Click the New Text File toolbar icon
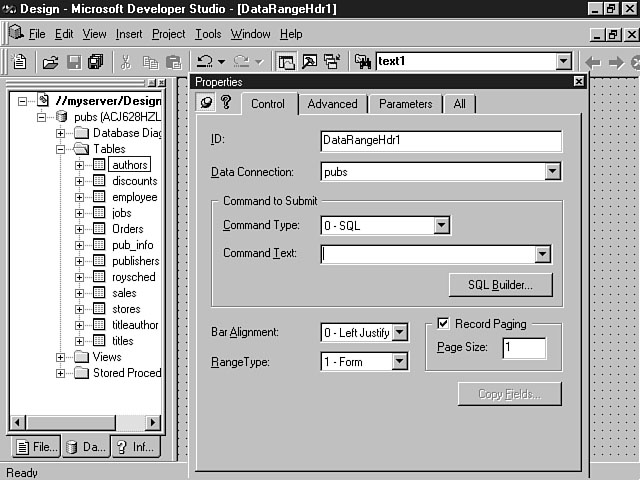Screen dimensions: 640x480 point(19,62)
